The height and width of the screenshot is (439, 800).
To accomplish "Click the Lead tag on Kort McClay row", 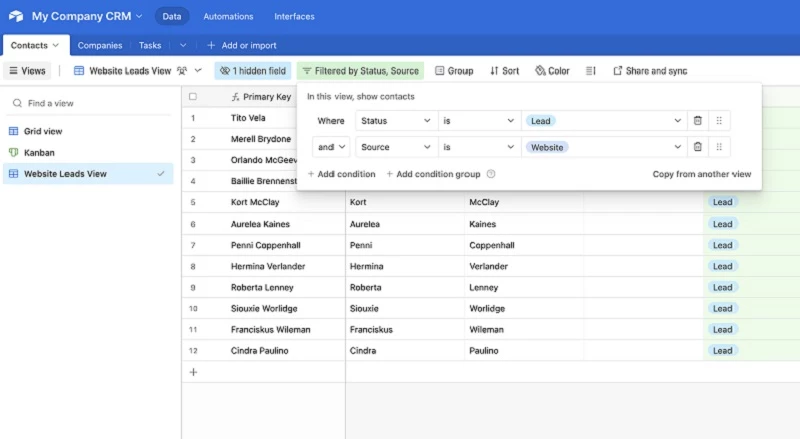I will point(722,202).
